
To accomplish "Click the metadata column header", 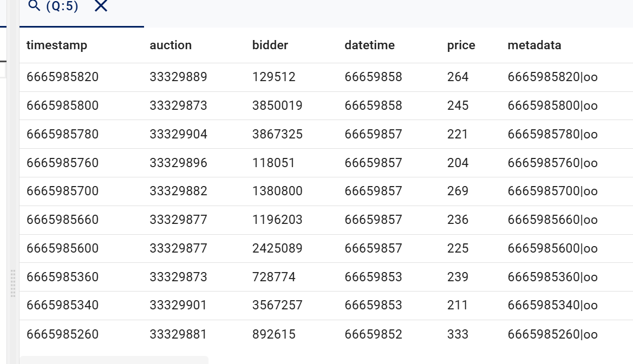I will coord(534,45).
